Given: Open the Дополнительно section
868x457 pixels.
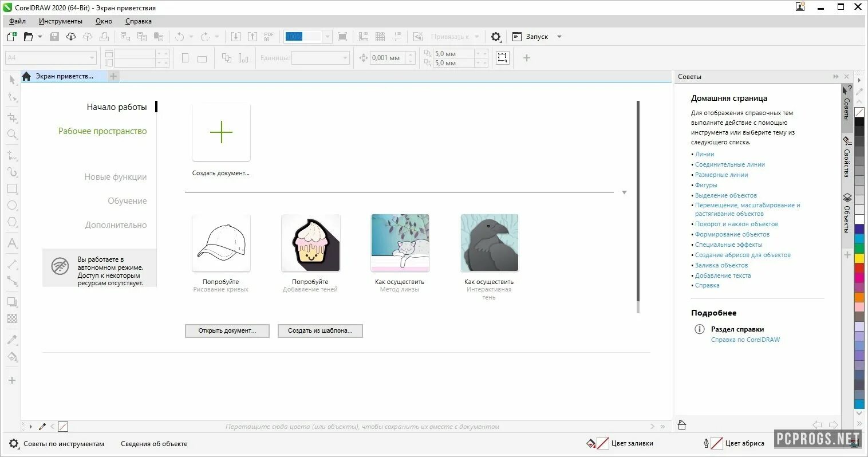Looking at the screenshot, I should (x=116, y=225).
